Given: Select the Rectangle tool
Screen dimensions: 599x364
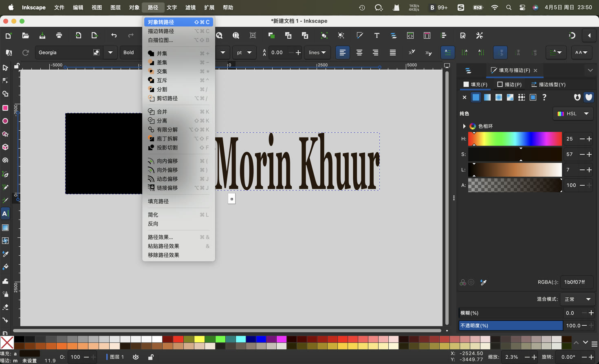Looking at the screenshot, I should [5, 108].
